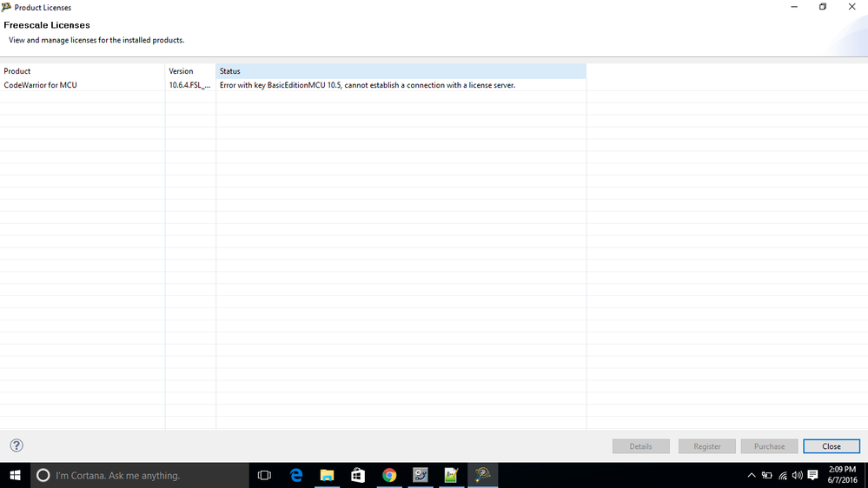This screenshot has height=488, width=868.
Task: Select the CodeWarrior for MCU product row
Action: coord(41,85)
